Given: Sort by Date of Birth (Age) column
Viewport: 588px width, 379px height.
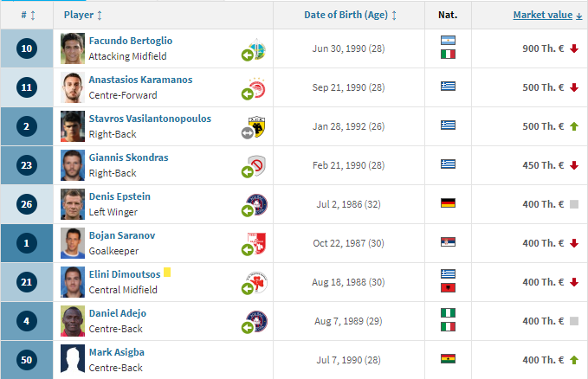Looking at the screenshot, I should click(x=350, y=15).
